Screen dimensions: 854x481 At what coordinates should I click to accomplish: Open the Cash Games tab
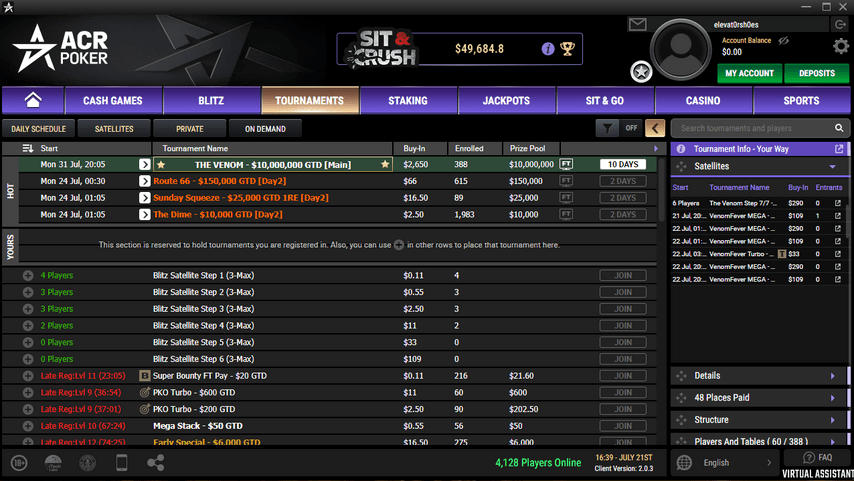(x=113, y=100)
